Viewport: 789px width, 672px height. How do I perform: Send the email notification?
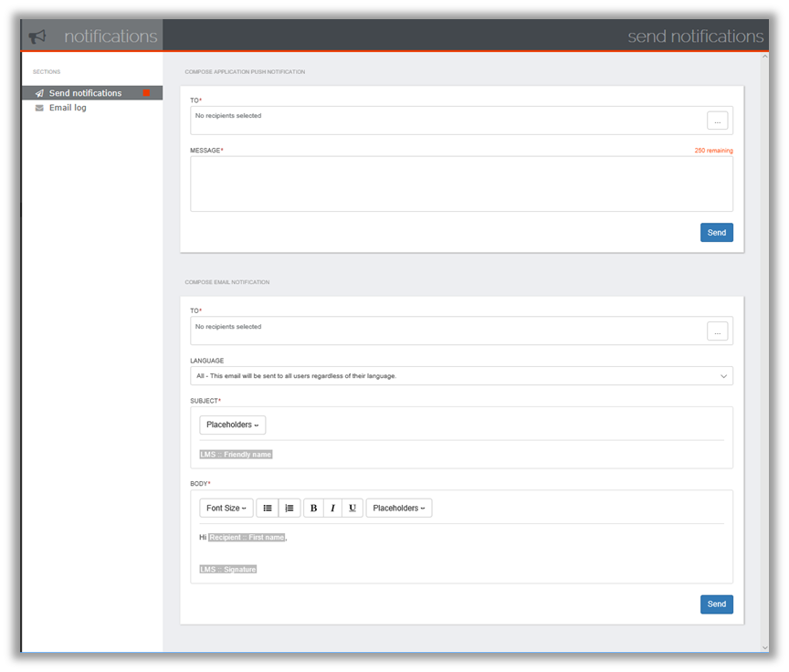click(x=716, y=604)
